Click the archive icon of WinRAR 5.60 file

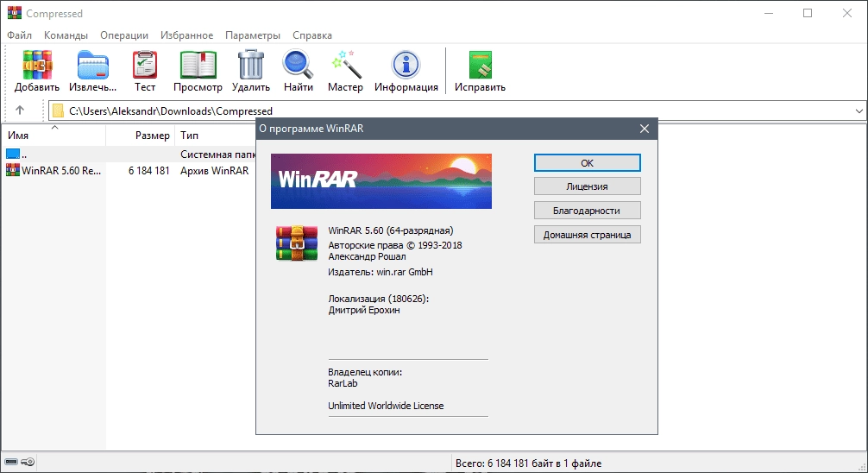[13, 170]
